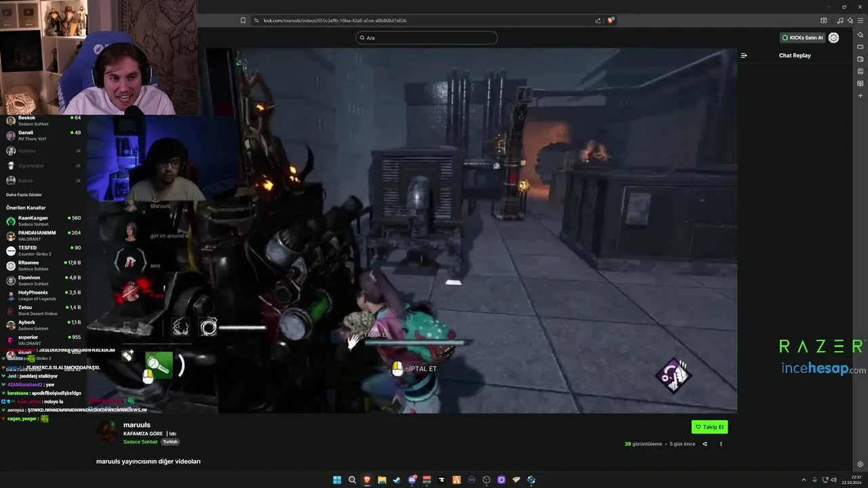Open PANDAHANIMM recommended channel
This screenshot has height=488, width=868.
(43, 236)
